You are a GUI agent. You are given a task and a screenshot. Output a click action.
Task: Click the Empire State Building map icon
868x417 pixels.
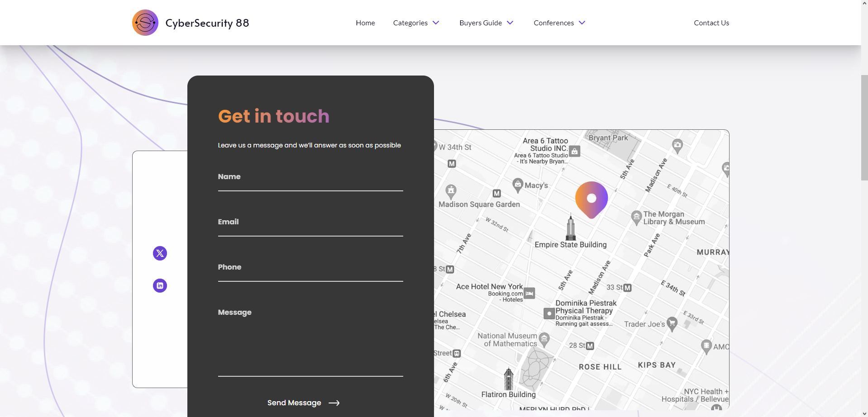coord(571,227)
